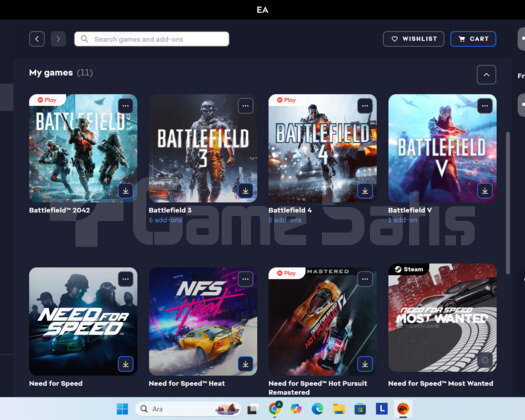This screenshot has width=525, height=420.
Task: Click the Need for Speed Hot Pursuit Remastered title
Action: [318, 388]
